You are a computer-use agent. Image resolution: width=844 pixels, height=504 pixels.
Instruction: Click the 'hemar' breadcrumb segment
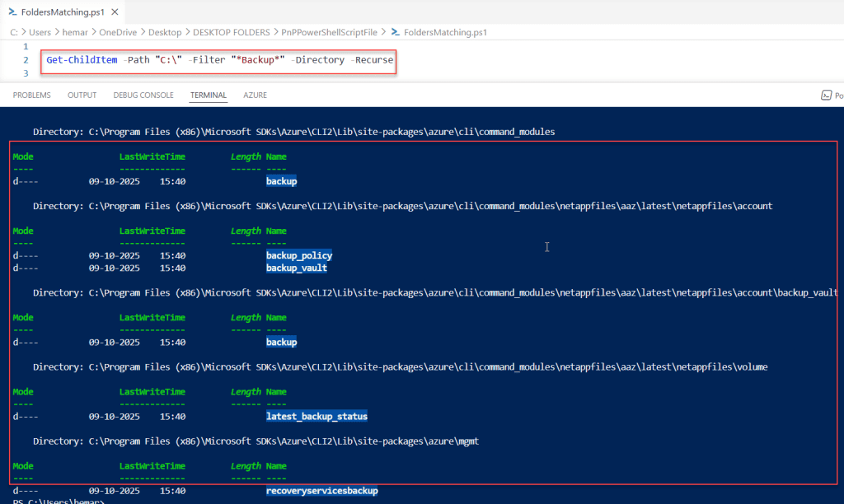pyautogui.click(x=75, y=32)
